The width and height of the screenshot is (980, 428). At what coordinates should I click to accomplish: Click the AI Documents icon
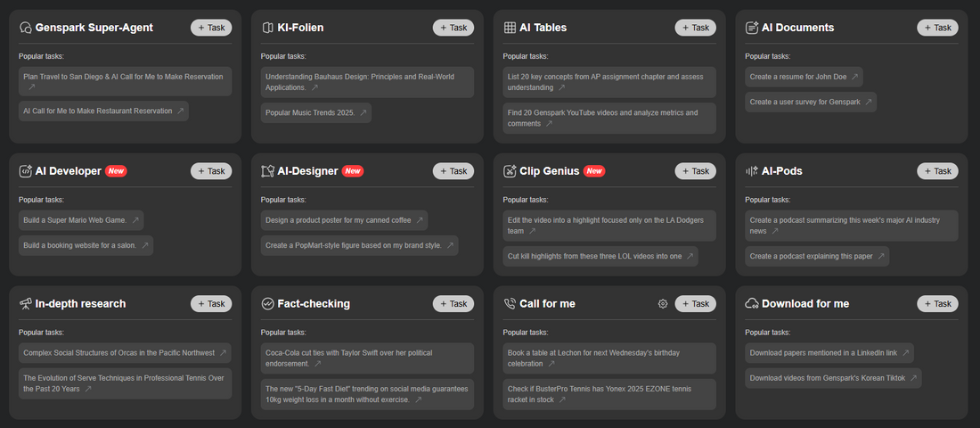[753, 28]
